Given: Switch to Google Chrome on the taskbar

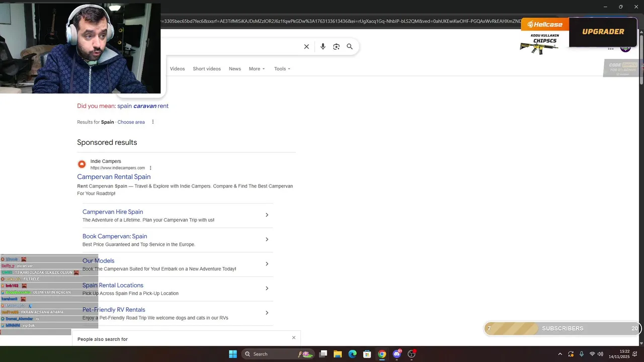Looking at the screenshot, I should click(382, 354).
